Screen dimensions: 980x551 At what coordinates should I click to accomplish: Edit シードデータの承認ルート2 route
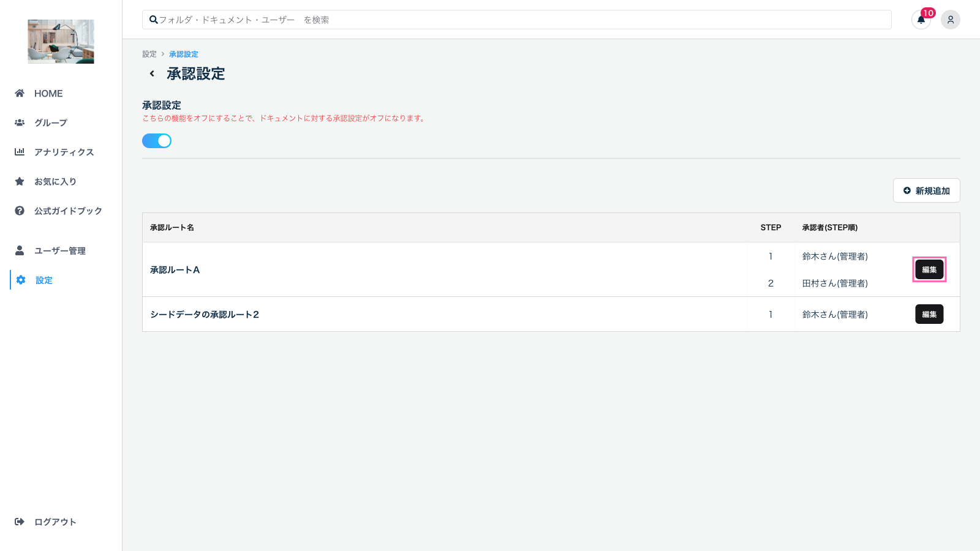point(929,314)
